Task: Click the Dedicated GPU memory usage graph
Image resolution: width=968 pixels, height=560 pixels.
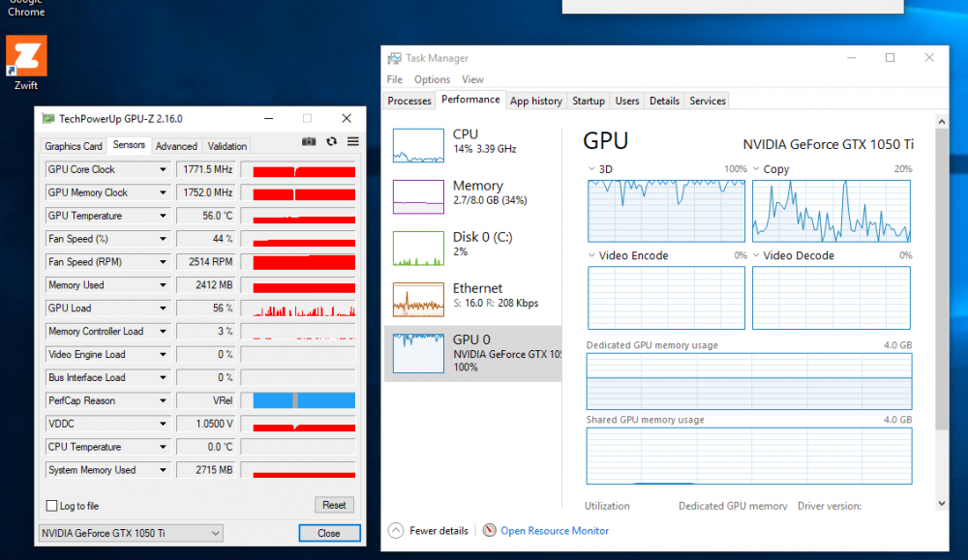Action: (x=749, y=381)
